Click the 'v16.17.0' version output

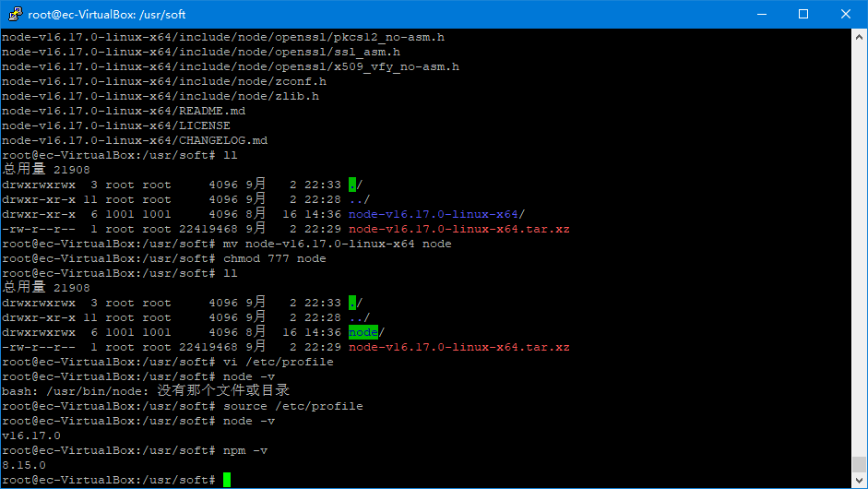click(31, 435)
